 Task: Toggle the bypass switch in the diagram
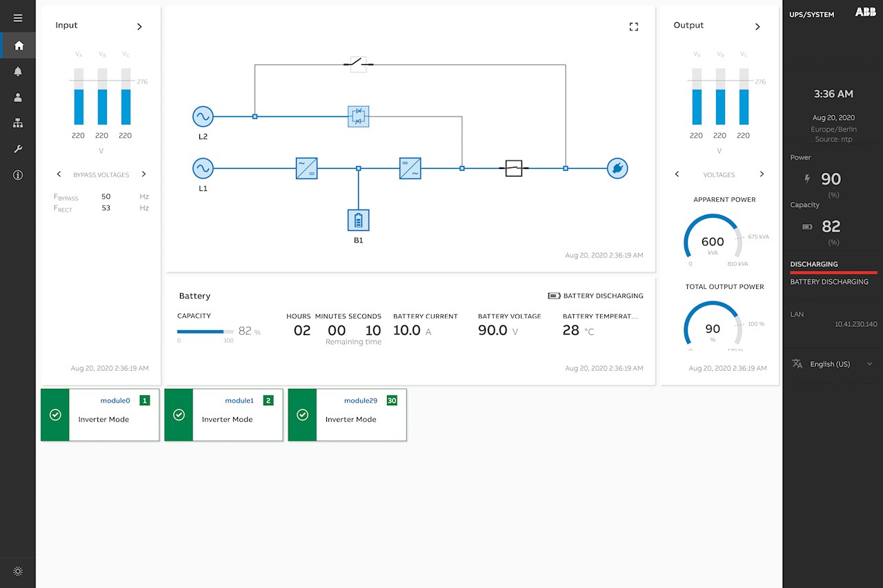click(x=358, y=64)
